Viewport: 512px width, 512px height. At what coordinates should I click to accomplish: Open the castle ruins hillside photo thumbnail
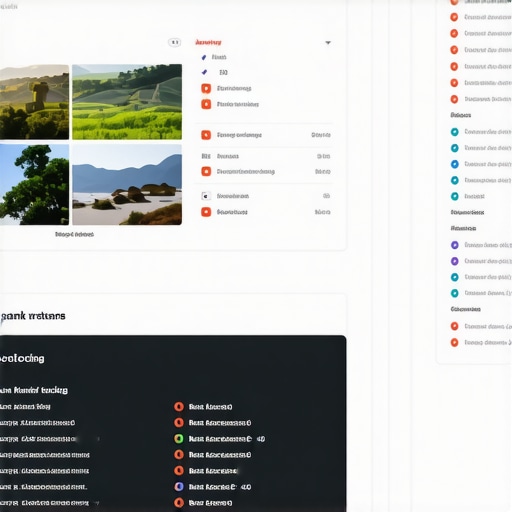(x=34, y=102)
